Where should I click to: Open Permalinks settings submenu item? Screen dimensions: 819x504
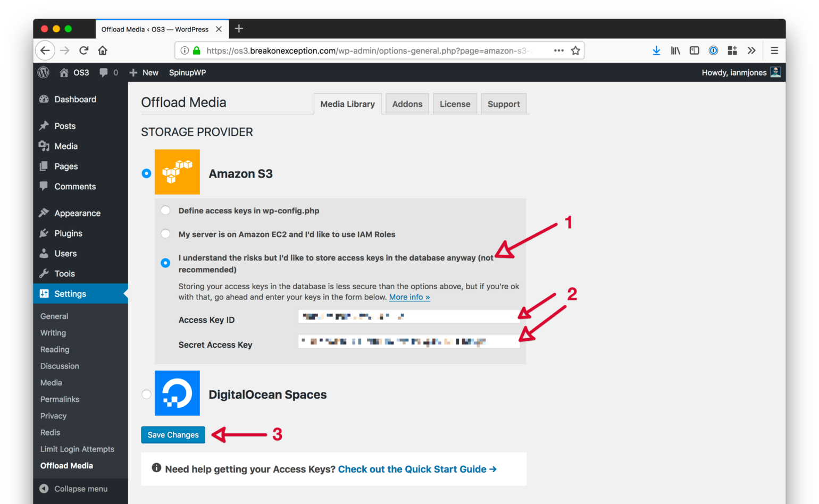pos(60,399)
